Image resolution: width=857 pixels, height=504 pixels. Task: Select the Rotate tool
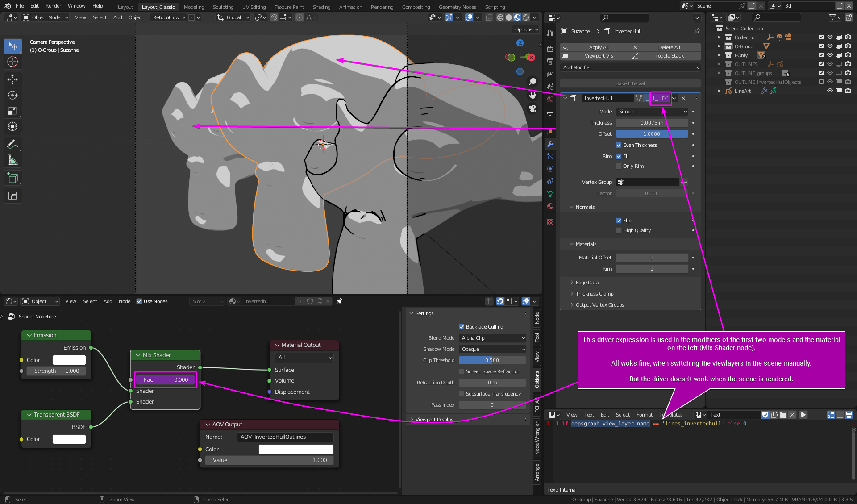click(12, 95)
